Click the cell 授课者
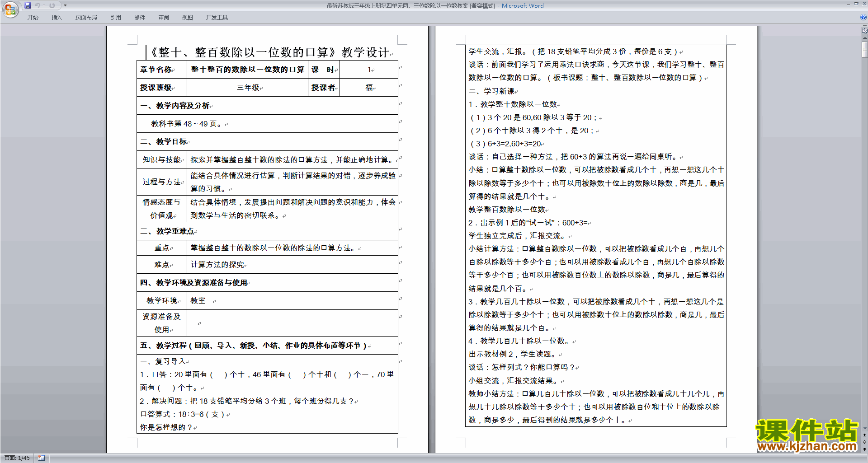 [x=324, y=88]
